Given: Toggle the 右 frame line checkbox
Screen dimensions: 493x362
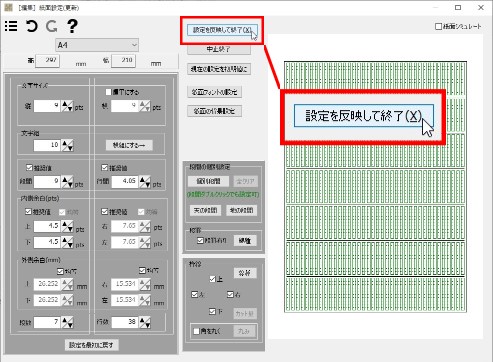Looking at the screenshot, I should point(230,295).
